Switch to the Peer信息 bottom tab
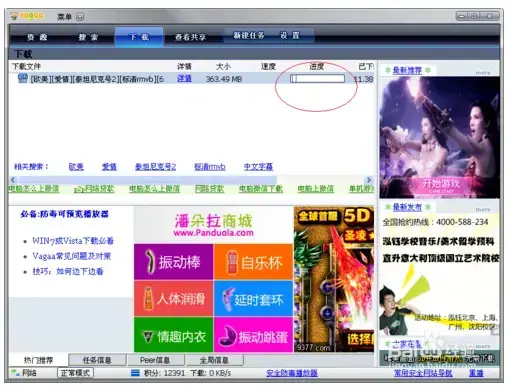Viewport: 509px width, 388px height. [155, 360]
